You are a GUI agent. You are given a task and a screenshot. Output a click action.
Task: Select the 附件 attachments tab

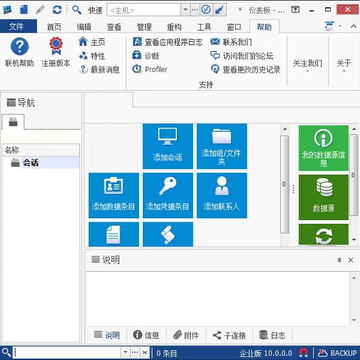186,335
